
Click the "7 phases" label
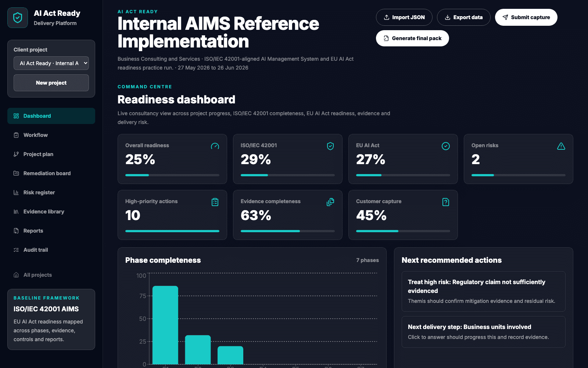click(x=367, y=260)
